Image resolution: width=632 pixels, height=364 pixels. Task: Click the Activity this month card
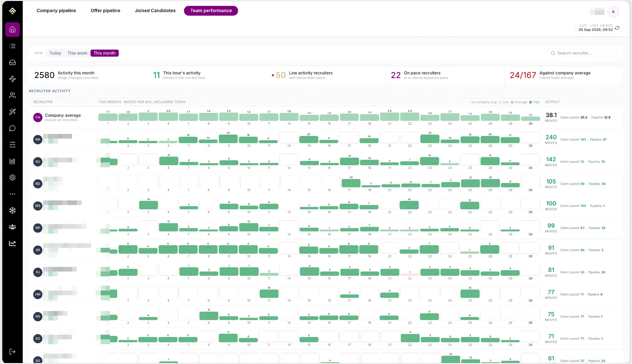pyautogui.click(x=89, y=75)
